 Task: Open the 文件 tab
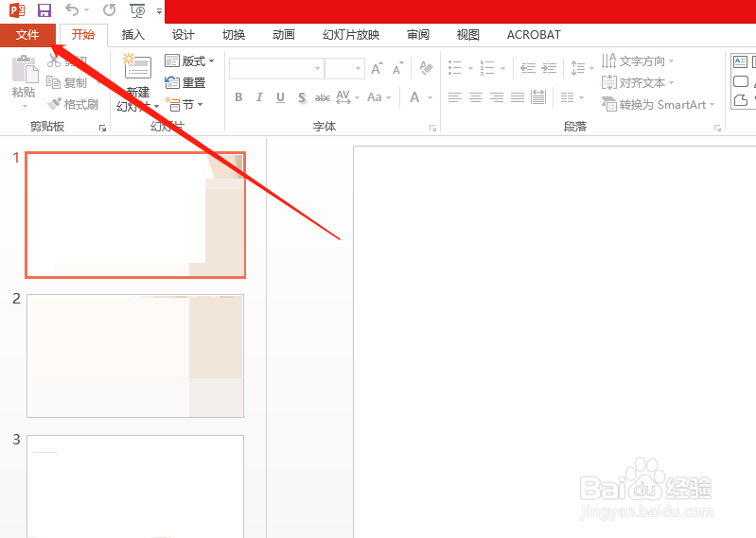click(x=27, y=35)
